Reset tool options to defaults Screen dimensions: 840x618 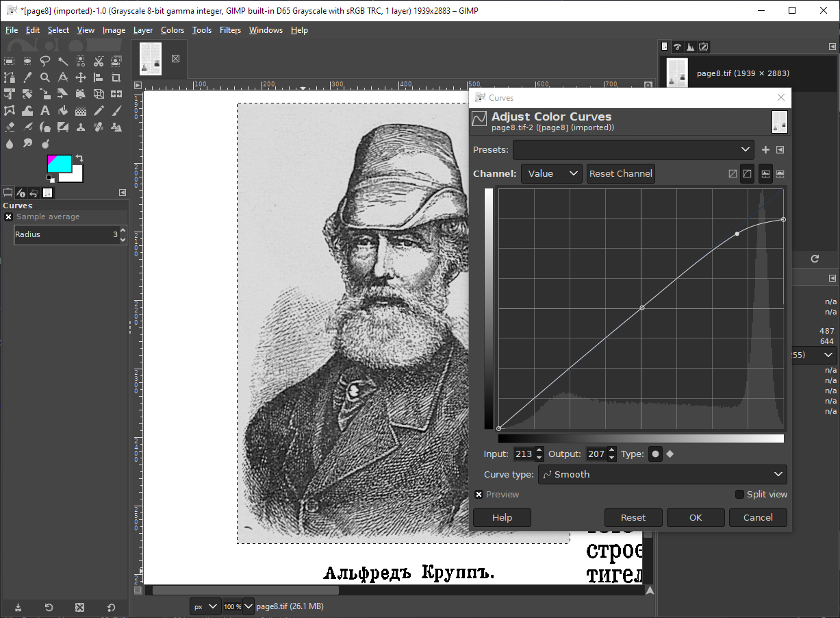pyautogui.click(x=111, y=607)
